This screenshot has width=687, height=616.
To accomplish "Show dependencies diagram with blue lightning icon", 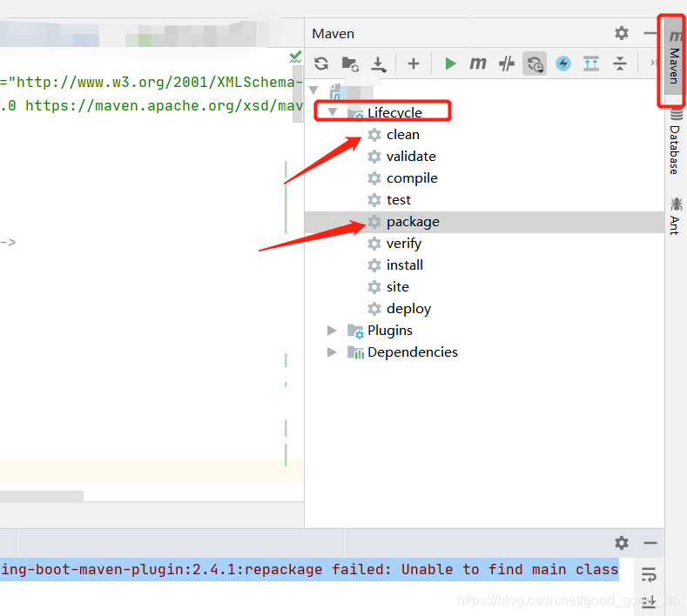I will 563,64.
